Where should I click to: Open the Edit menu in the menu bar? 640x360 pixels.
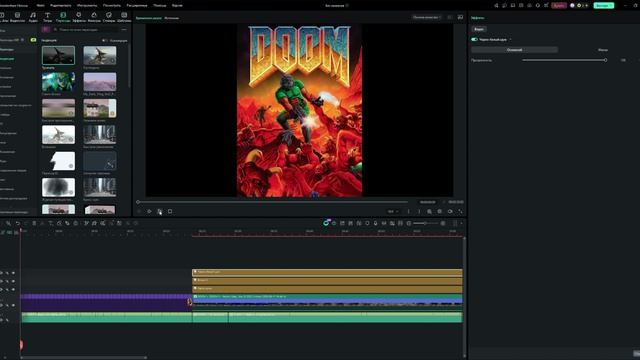[x=60, y=5]
